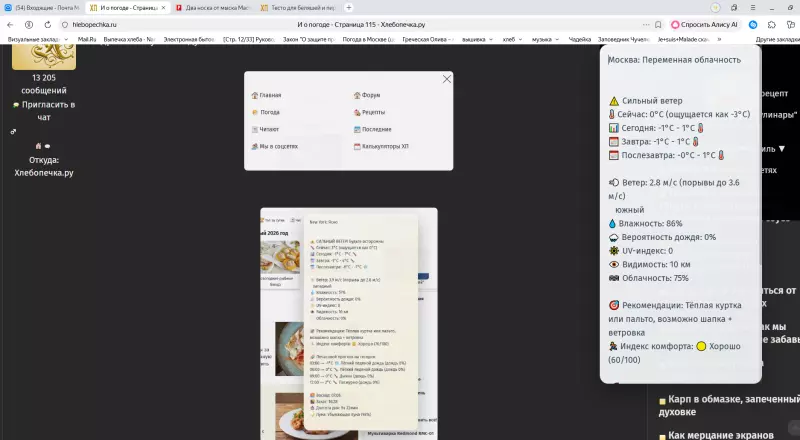This screenshot has width=800, height=440.
Task: Open the Погода в Москве bookmark
Action: coord(369,39)
